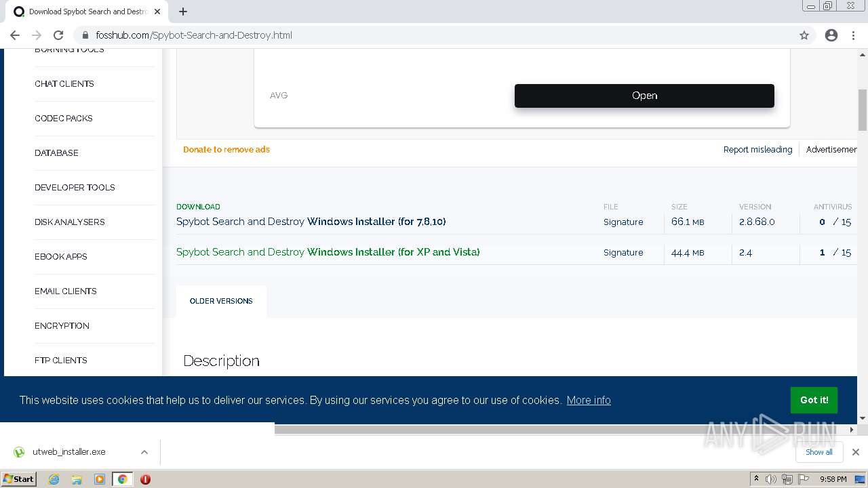Open the network tray icon
The image size is (868, 488).
point(787,479)
